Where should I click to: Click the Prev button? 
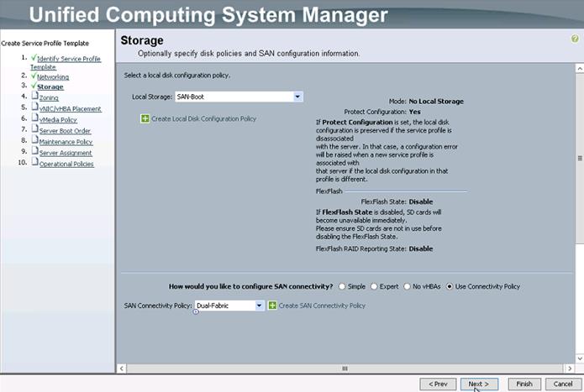coord(438,384)
